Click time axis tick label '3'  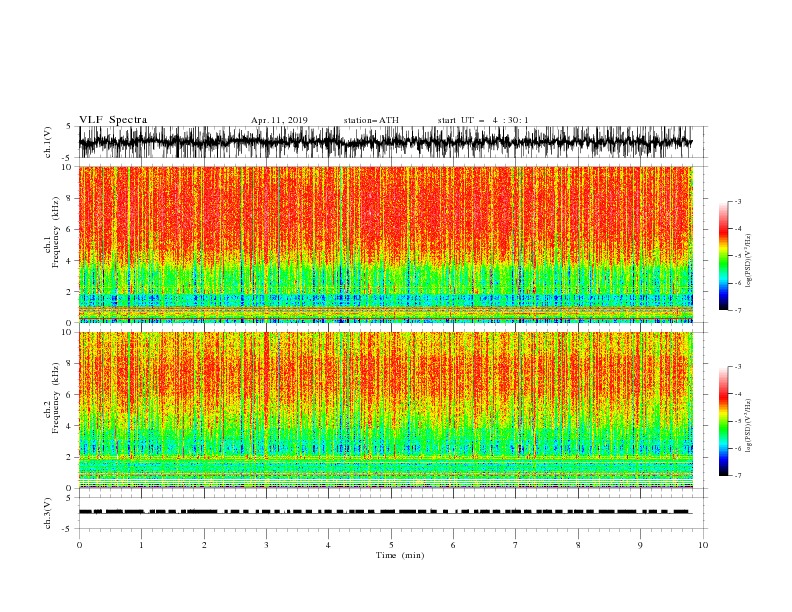[266, 545]
